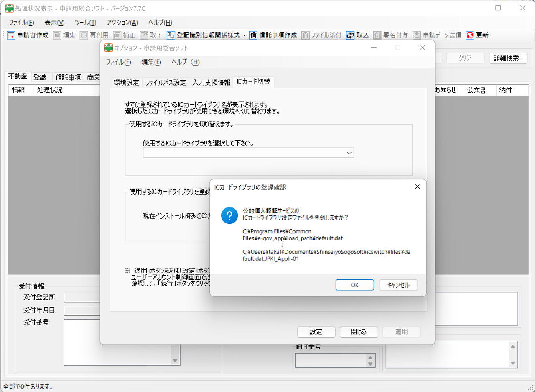Click the 署名付与 toolbar icon
The height and width of the screenshot is (392, 535).
point(377,35)
